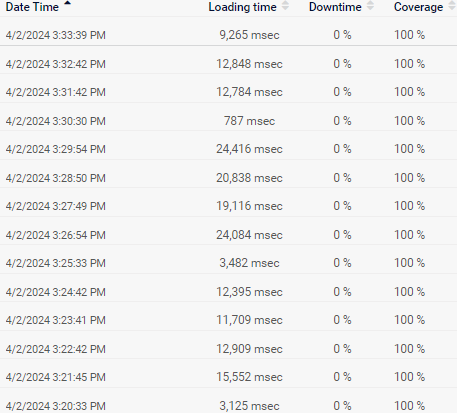This screenshot has height=413, width=457.
Task: Click the 787 msec loading time
Action: [x=249, y=121]
